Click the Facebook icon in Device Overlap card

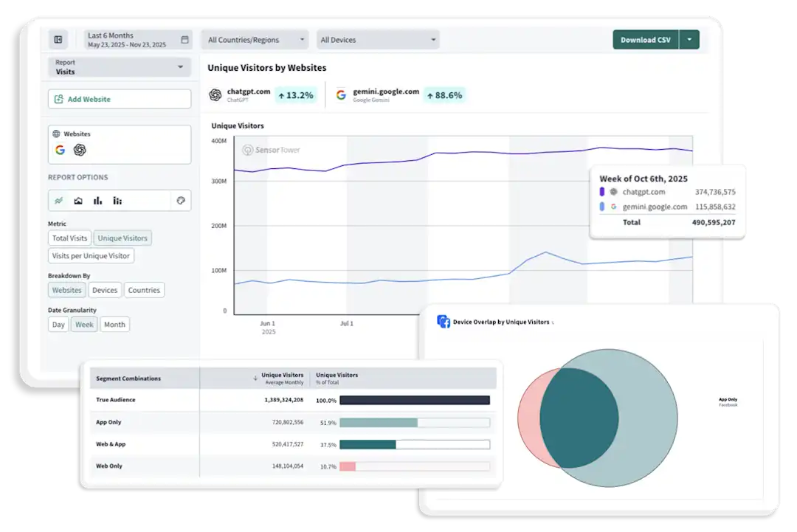click(x=444, y=322)
